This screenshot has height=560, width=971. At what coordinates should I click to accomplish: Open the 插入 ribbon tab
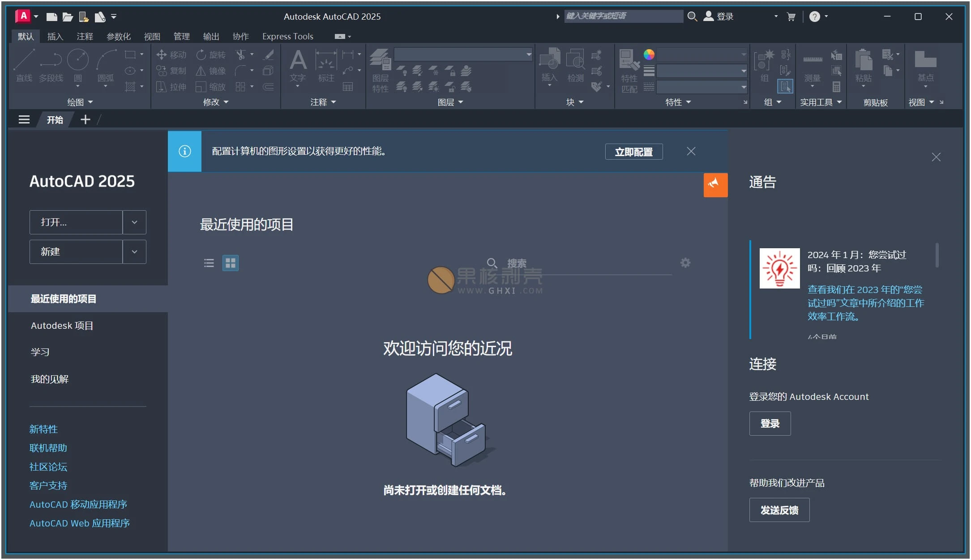click(55, 36)
